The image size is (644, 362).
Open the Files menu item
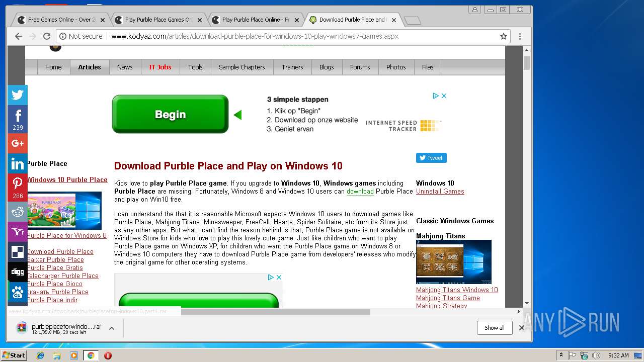pyautogui.click(x=428, y=67)
